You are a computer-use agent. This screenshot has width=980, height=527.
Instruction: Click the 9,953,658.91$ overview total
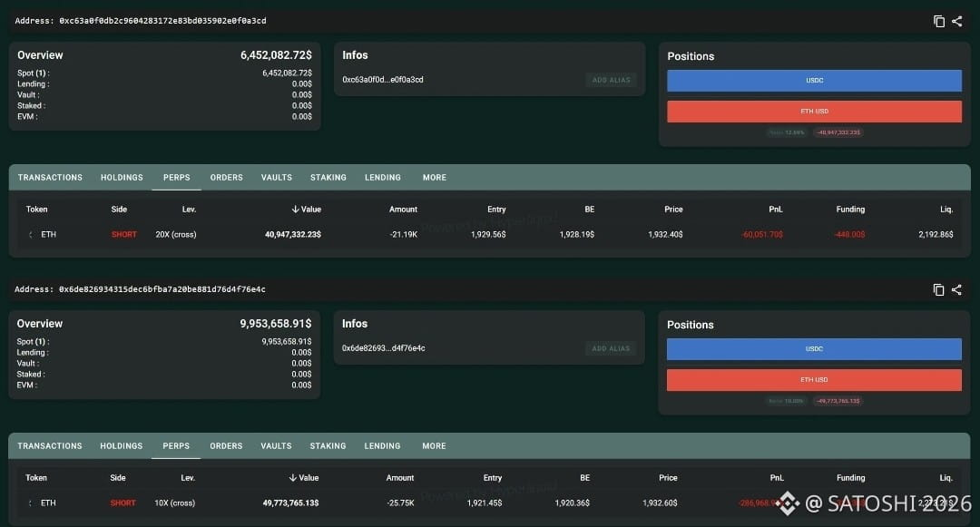coord(276,324)
